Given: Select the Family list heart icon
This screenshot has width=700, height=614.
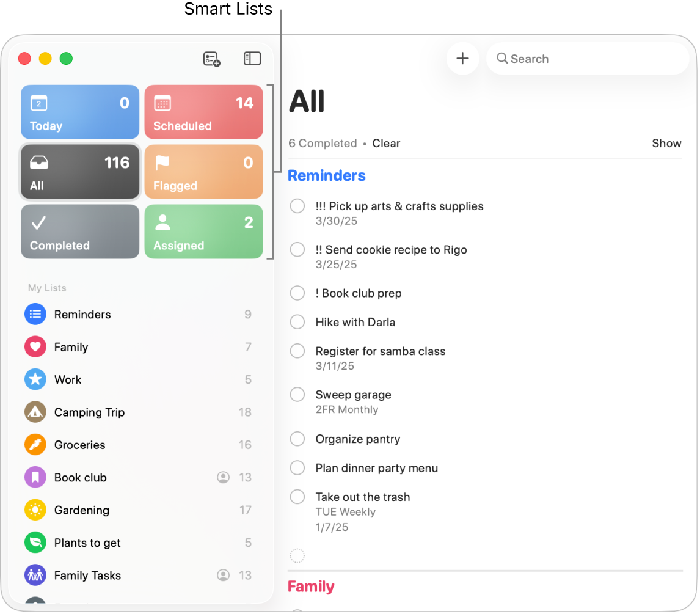Looking at the screenshot, I should [x=35, y=346].
